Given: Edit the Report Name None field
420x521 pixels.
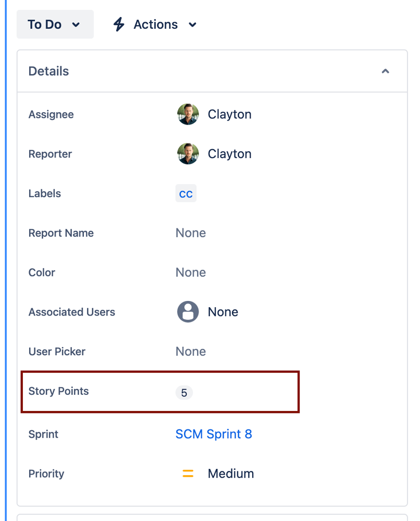Looking at the screenshot, I should tap(191, 233).
